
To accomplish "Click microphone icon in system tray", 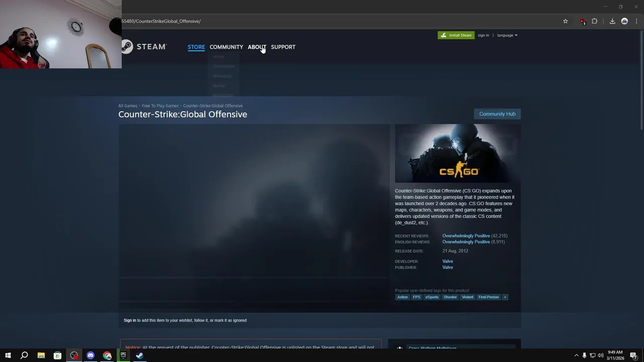I will pos(584,355).
